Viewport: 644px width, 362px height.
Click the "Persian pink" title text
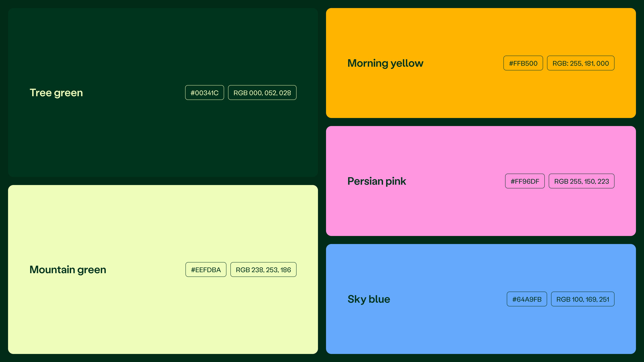(x=377, y=181)
